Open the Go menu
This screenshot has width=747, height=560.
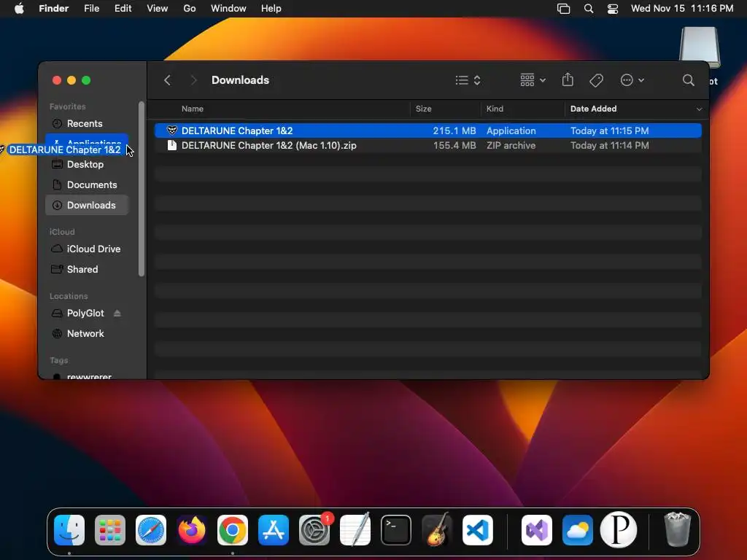pyautogui.click(x=190, y=9)
